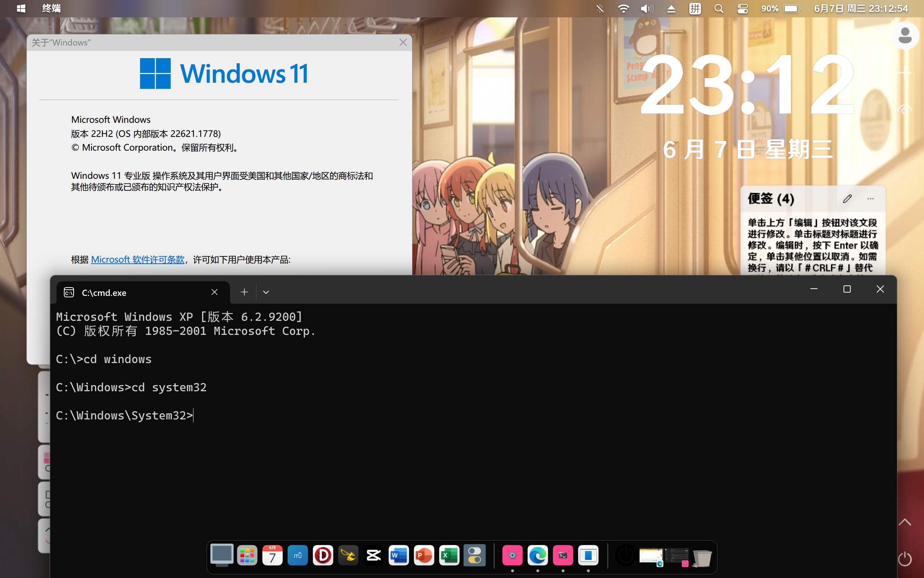Click the power icon at the bottom right
924x578 pixels.
coord(905,559)
